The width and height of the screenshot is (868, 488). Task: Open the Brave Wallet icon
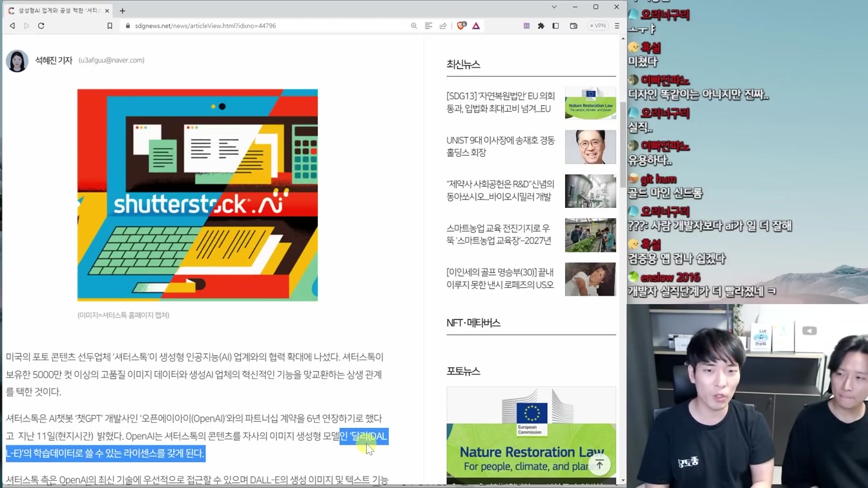pyautogui.click(x=573, y=26)
